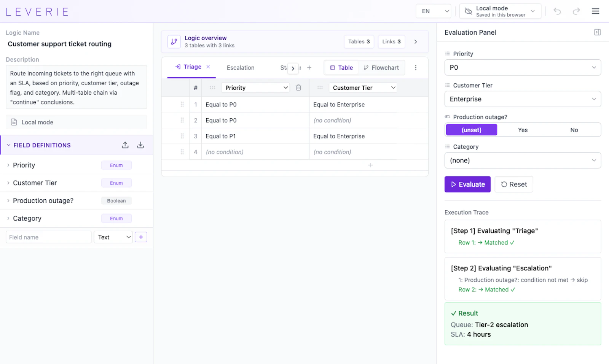Screen dimensions: 609x364
Task: Click the Customer Tier column drag handle
Action: (320, 87)
